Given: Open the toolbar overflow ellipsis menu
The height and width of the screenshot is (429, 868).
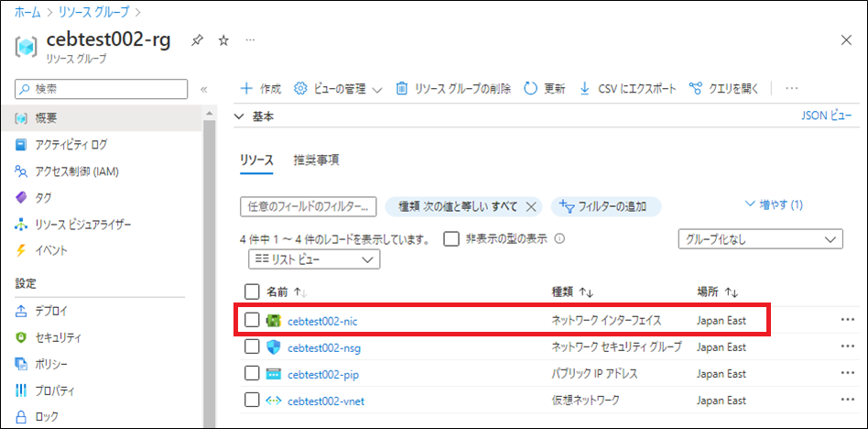Looking at the screenshot, I should click(792, 89).
